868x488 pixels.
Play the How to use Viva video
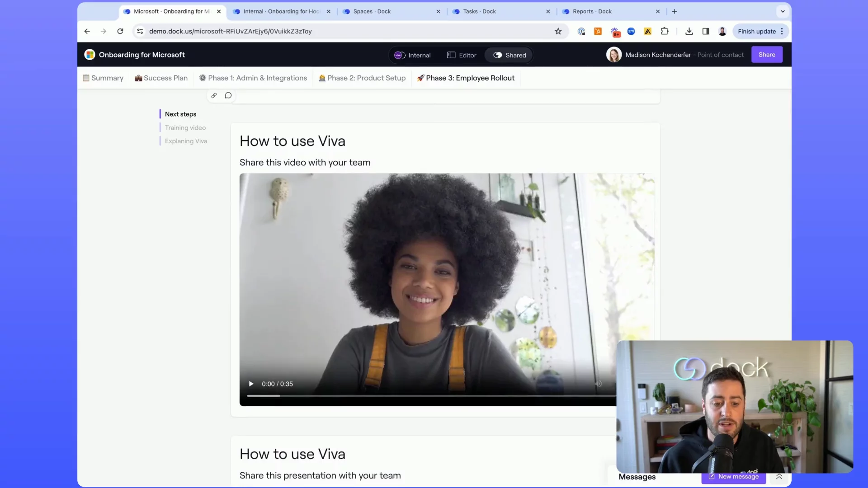251,384
